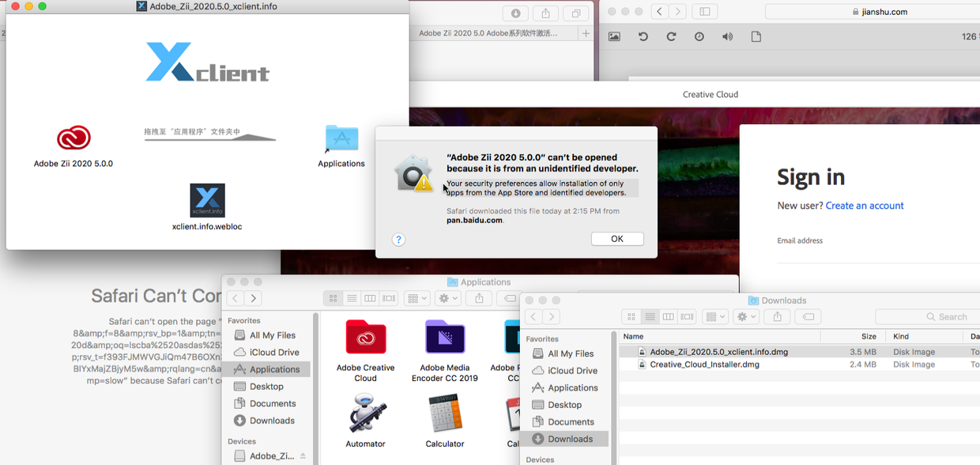Open the arrange dropdown in the Applications window
The height and width of the screenshot is (465, 980).
pyautogui.click(x=416, y=298)
